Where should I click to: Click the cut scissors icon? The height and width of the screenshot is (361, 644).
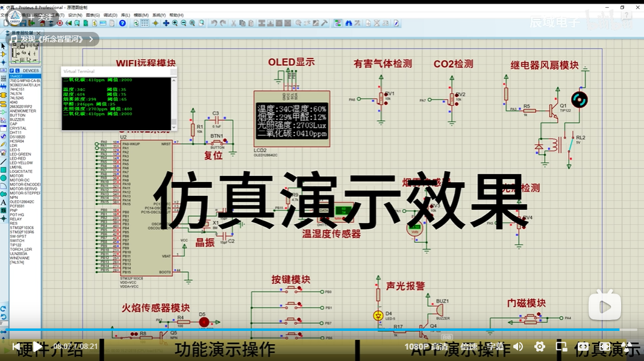point(233,24)
